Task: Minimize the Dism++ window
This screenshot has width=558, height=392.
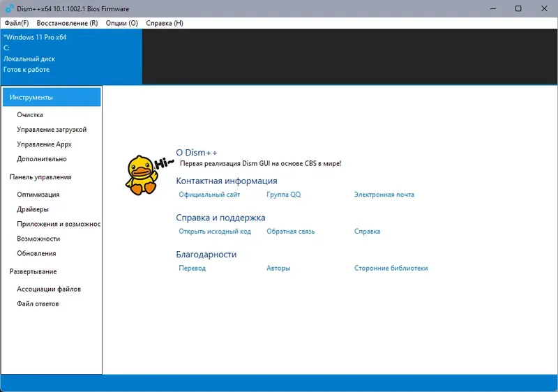Action: tap(493, 8)
